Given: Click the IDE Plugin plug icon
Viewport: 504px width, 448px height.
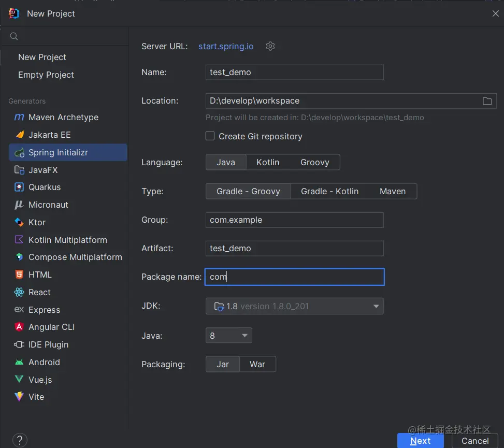Looking at the screenshot, I should coord(19,344).
